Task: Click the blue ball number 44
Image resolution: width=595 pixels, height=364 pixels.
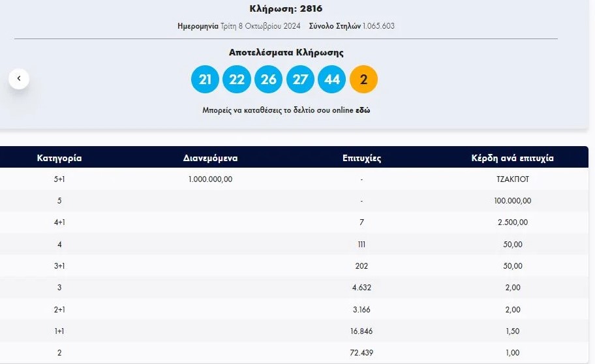Action: pos(331,80)
